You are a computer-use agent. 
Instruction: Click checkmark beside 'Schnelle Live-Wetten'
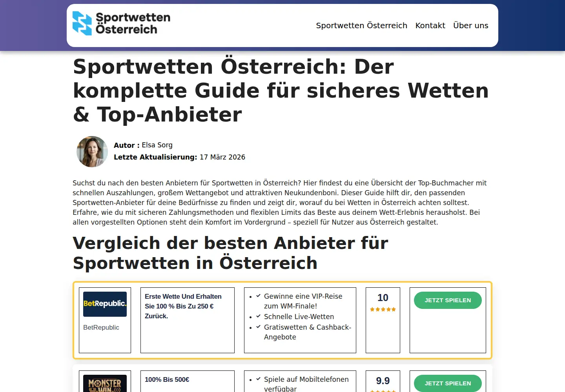click(258, 316)
